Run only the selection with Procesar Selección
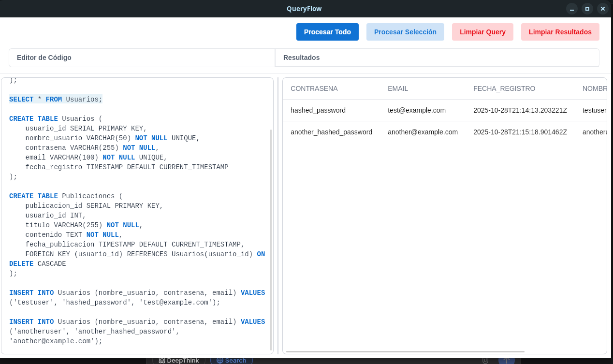The height and width of the screenshot is (364, 613). pyautogui.click(x=405, y=32)
